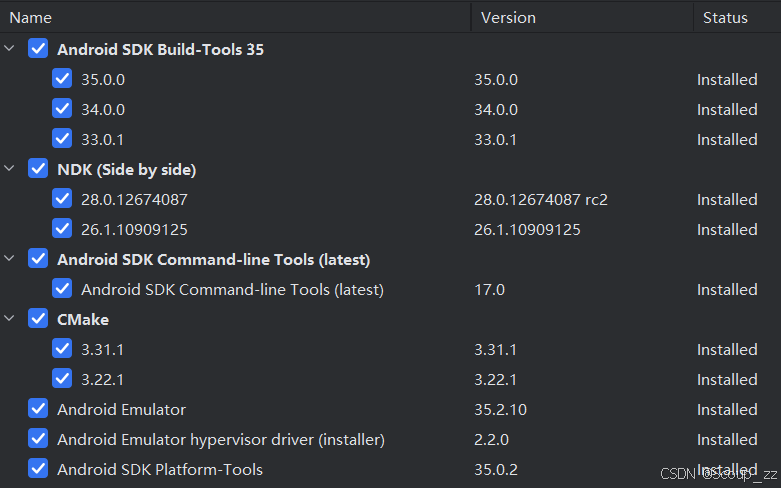Uncheck Android SDK Platform-Tools checkbox
The height and width of the screenshot is (488, 781).
[38, 469]
